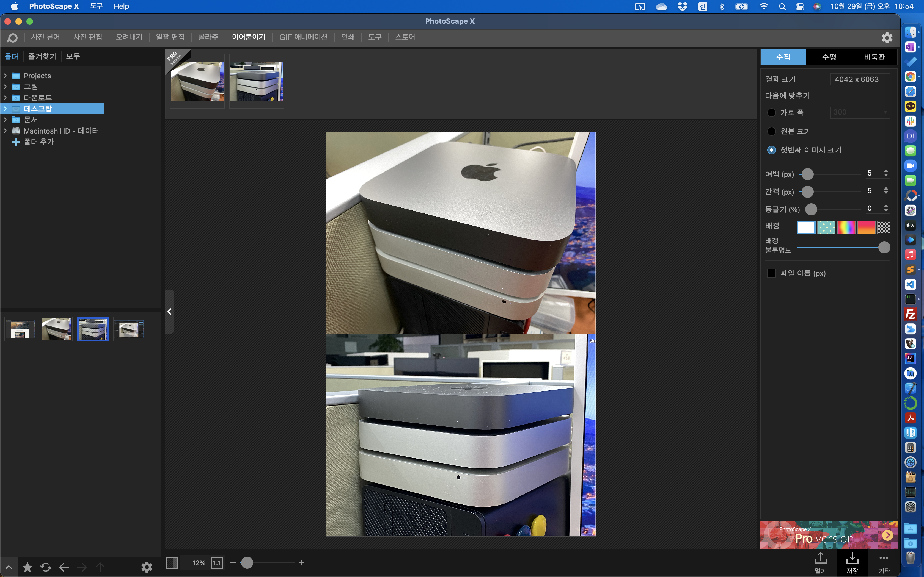Open the 콜라주 tab
This screenshot has height=577, width=924.
coord(208,37)
